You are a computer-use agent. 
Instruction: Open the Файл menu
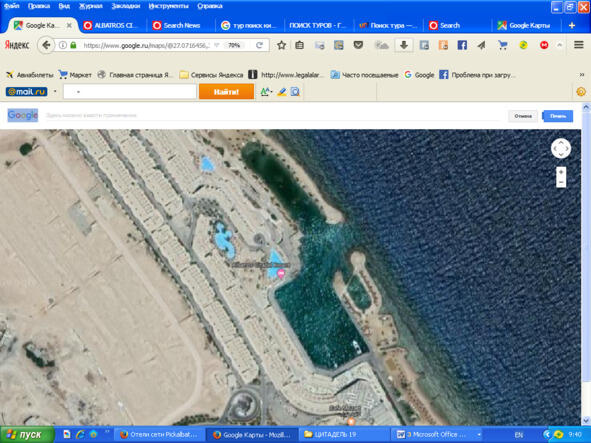12,6
